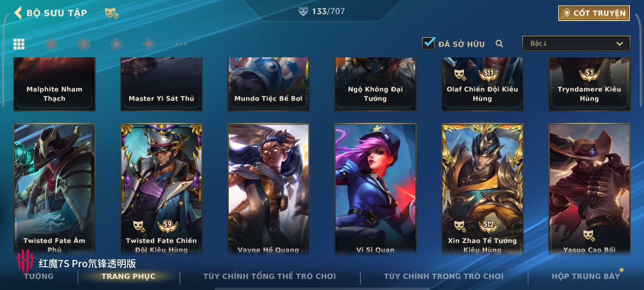Open the Tùy Chỉnh Tổng Thể Trò Chơi tab
Image resolution: width=644 pixels, height=290 pixels.
pyautogui.click(x=269, y=276)
